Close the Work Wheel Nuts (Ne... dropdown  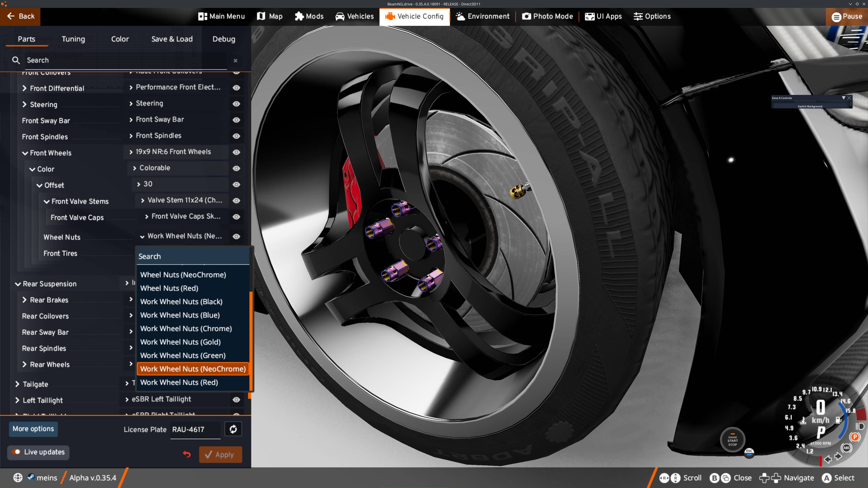coord(182,236)
